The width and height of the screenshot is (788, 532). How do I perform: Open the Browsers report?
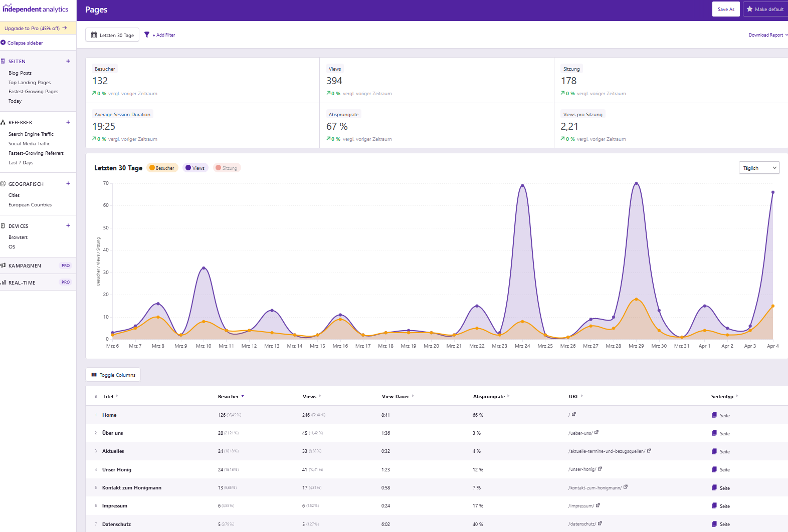pyautogui.click(x=18, y=237)
